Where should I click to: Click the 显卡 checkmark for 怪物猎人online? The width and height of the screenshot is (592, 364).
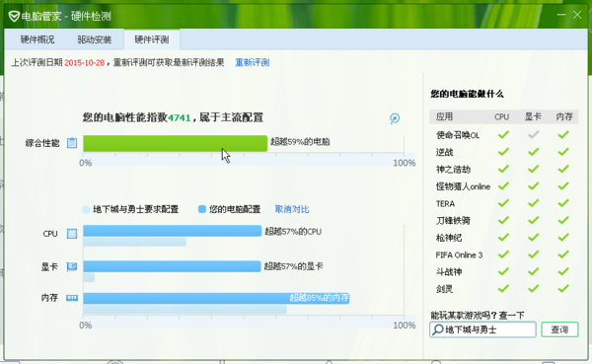click(x=533, y=185)
